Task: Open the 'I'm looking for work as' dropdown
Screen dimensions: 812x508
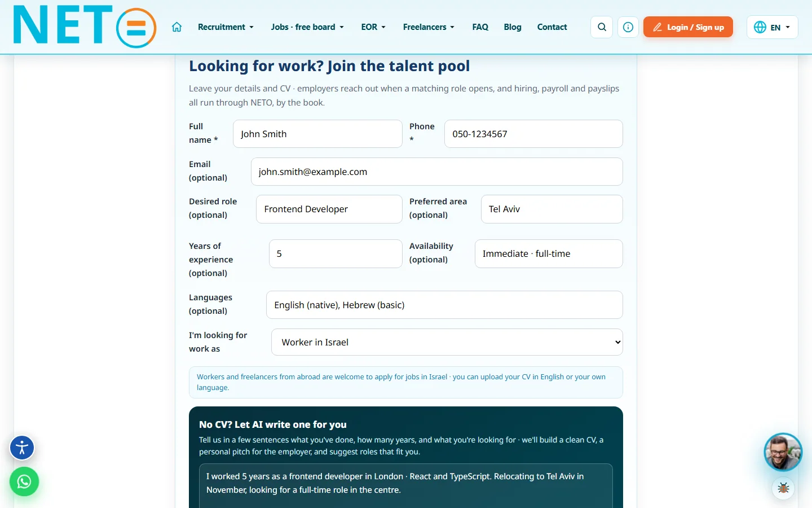Action: 447,342
